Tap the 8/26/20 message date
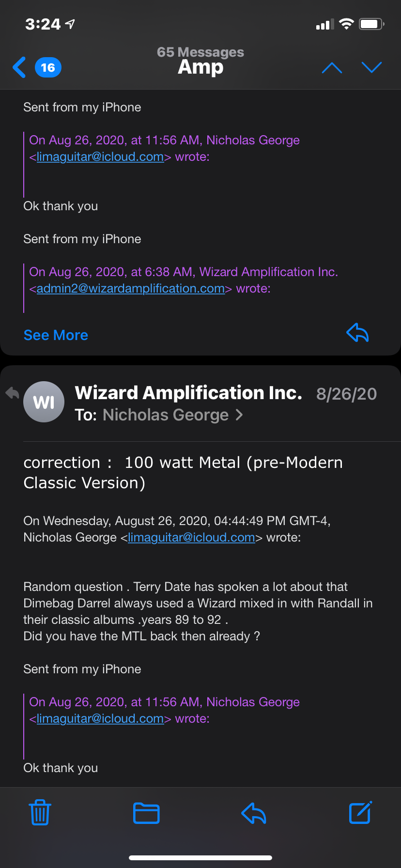401x868 pixels. (x=346, y=394)
